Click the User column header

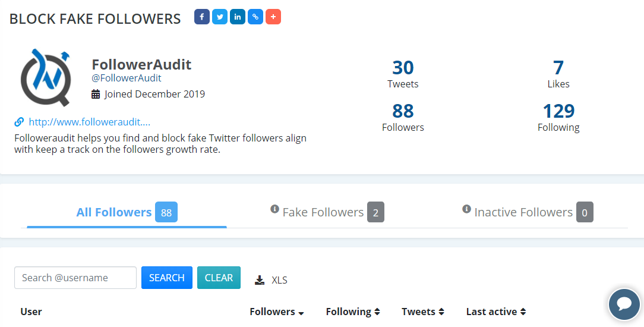pyautogui.click(x=31, y=312)
